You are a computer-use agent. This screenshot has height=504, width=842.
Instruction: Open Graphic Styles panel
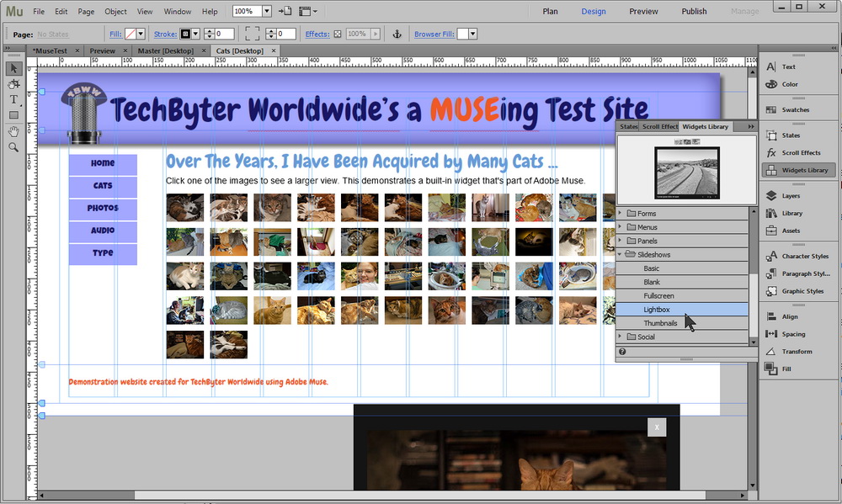coord(796,291)
